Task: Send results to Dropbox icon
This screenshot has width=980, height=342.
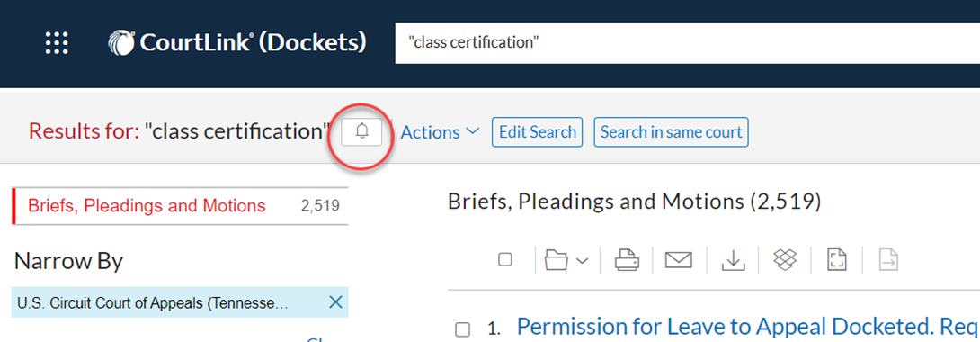Action: [x=785, y=259]
